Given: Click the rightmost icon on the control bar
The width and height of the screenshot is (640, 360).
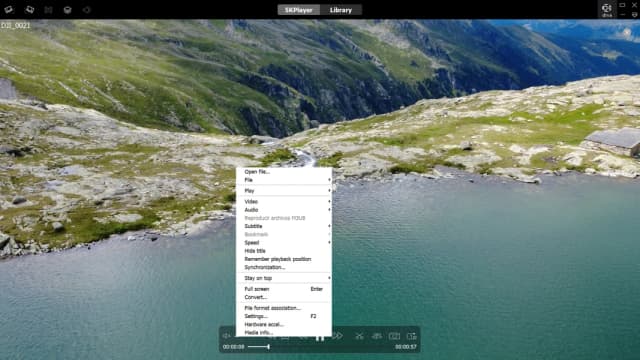Looking at the screenshot, I should click(x=411, y=336).
